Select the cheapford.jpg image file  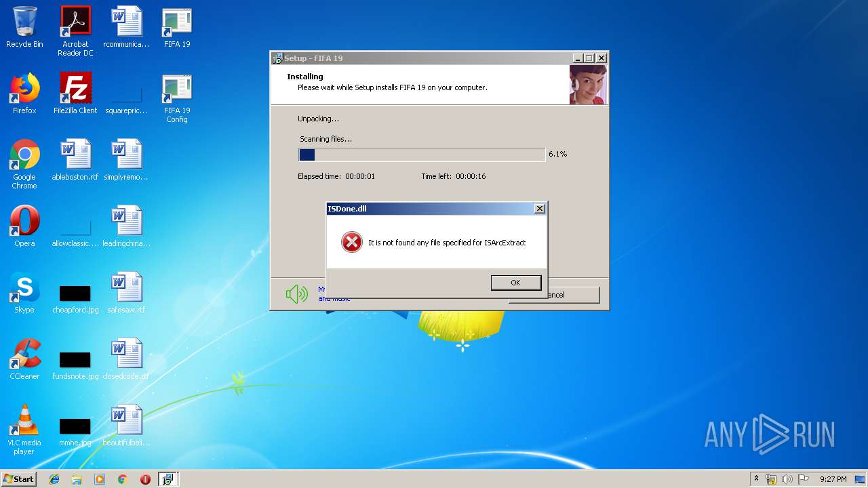(x=75, y=298)
